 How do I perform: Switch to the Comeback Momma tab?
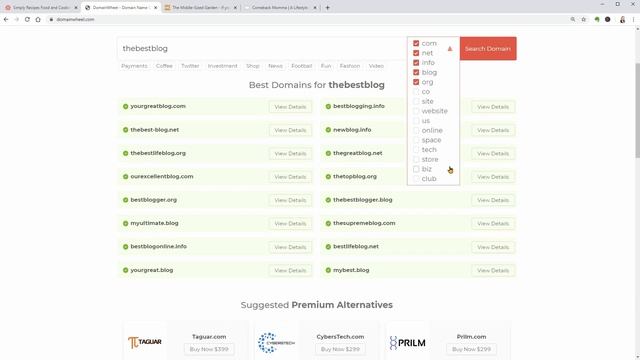point(280,7)
